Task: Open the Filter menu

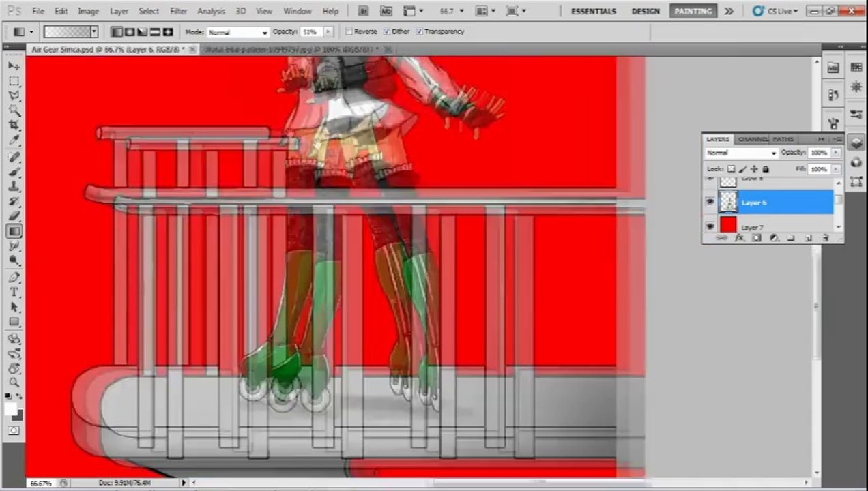Action: point(179,12)
